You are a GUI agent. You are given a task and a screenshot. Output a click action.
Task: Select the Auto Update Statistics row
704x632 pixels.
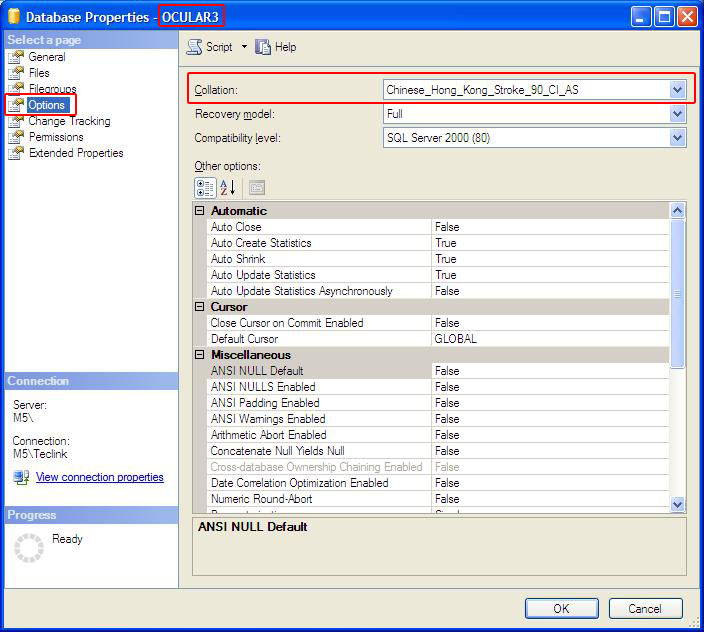point(438,275)
